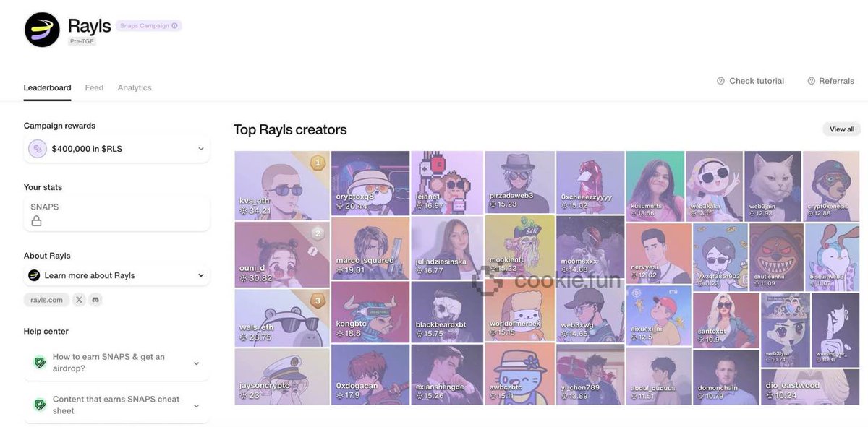Click the info icon in Snaps Campaign badge

pos(174,26)
